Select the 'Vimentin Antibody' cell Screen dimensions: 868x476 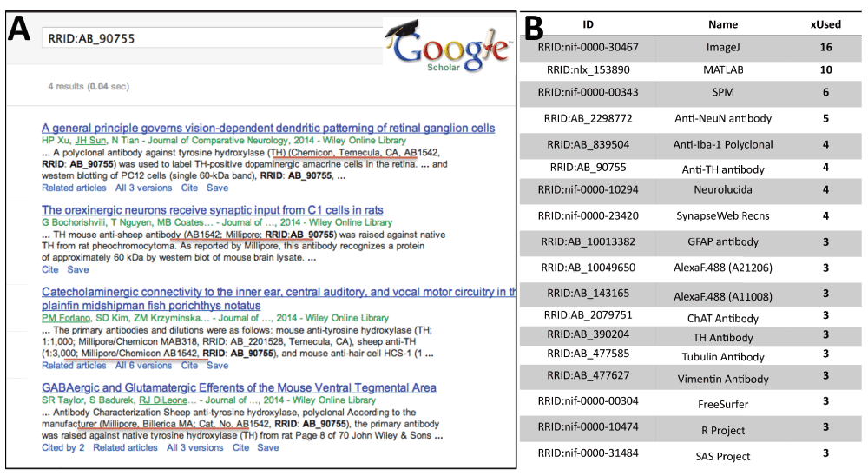click(x=723, y=379)
